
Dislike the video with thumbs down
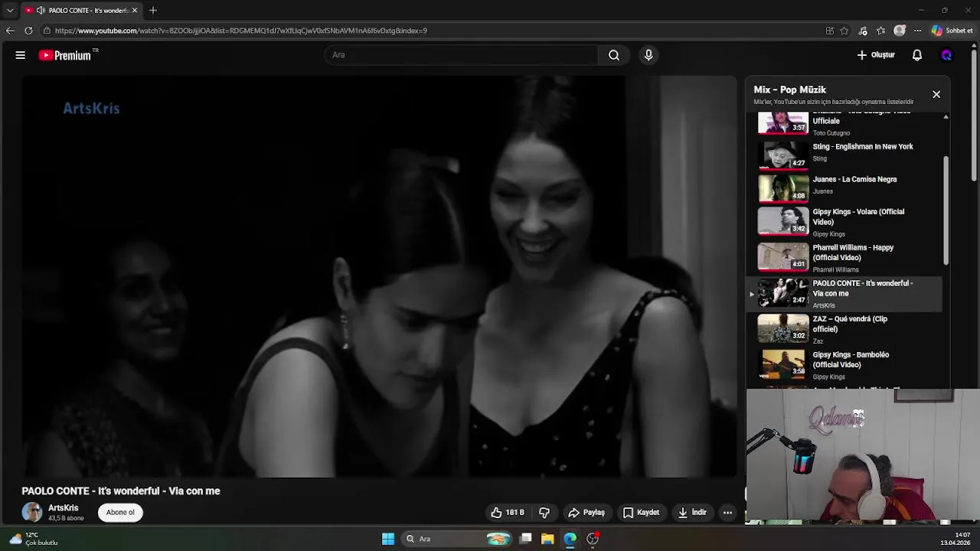544,513
